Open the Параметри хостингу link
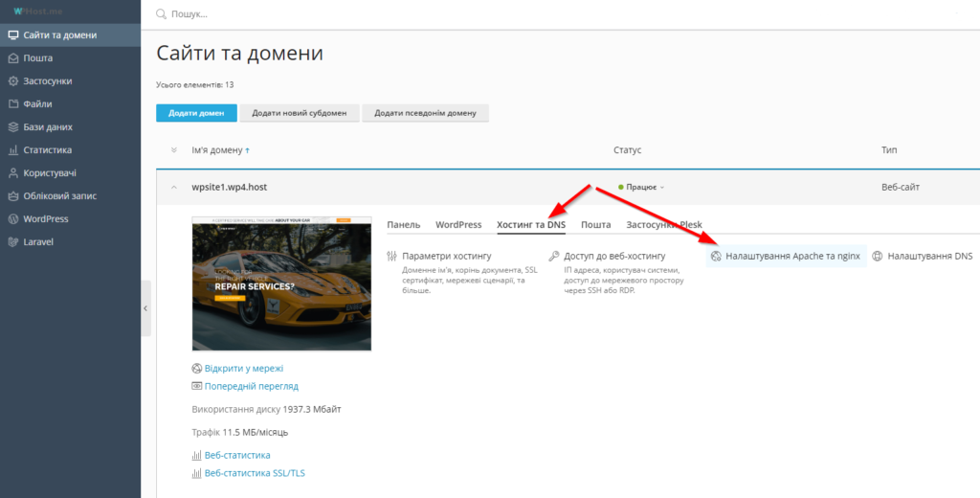The height and width of the screenshot is (498, 980). click(x=447, y=256)
